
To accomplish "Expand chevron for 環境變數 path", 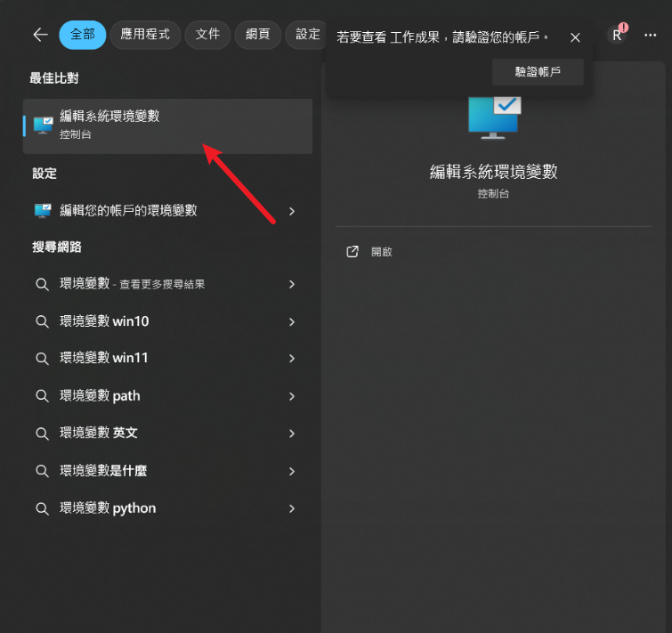I will coord(292,396).
